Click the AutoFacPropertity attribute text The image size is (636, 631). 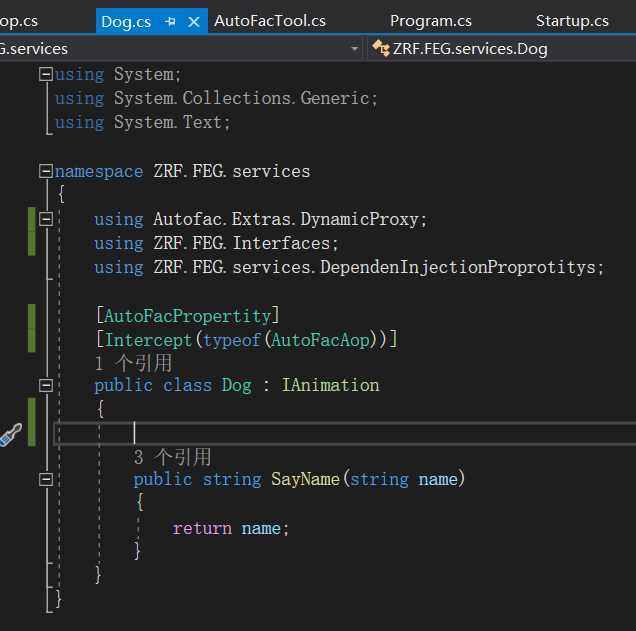coord(187,316)
